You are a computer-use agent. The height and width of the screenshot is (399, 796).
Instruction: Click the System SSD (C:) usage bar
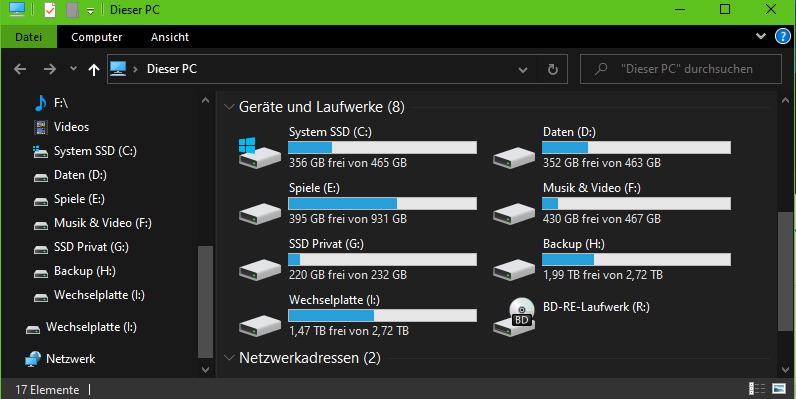[x=382, y=148]
